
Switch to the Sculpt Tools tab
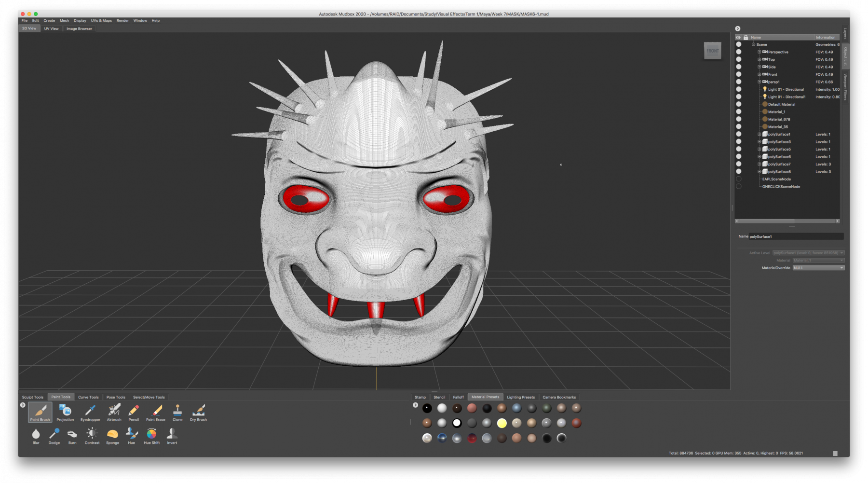(33, 397)
